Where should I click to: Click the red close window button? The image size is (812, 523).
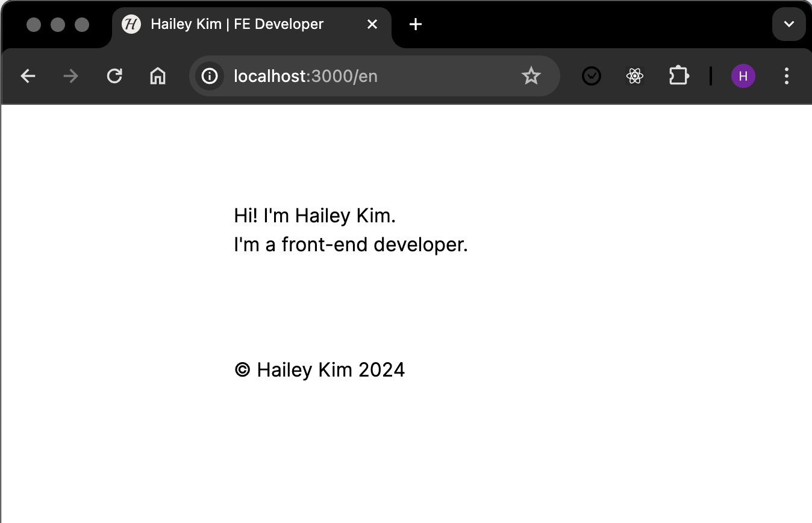coord(34,24)
